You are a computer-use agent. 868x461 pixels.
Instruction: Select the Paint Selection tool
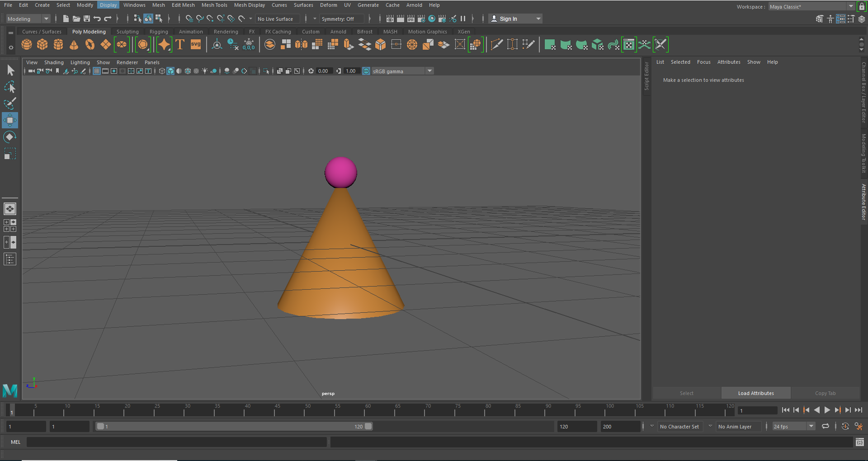[x=10, y=103]
